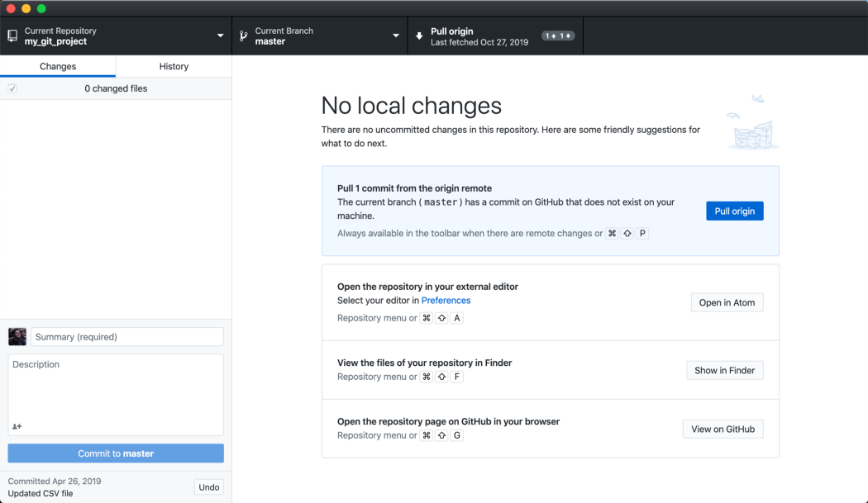The height and width of the screenshot is (503, 868).
Task: Undo the Updated CSV file commit
Action: 208,487
